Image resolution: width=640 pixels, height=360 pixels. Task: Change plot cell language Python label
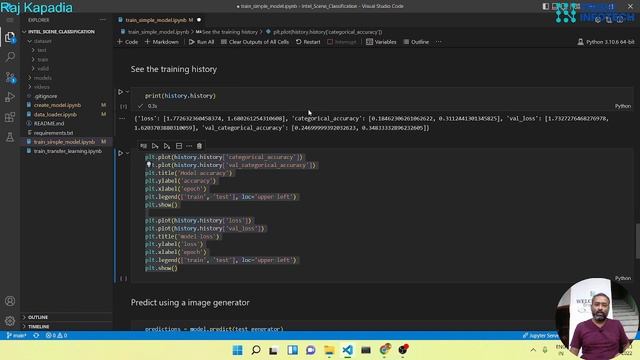[x=622, y=278]
